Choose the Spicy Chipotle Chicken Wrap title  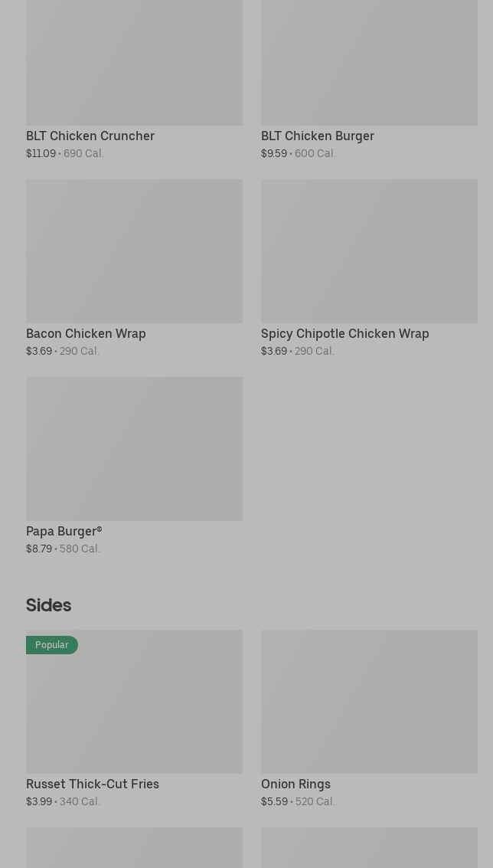pyautogui.click(x=344, y=334)
